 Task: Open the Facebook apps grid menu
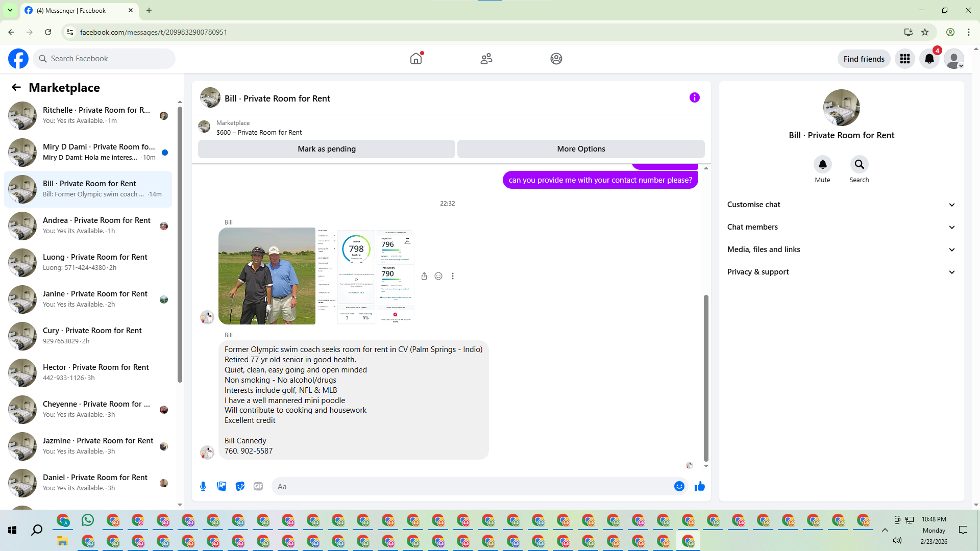(x=904, y=59)
